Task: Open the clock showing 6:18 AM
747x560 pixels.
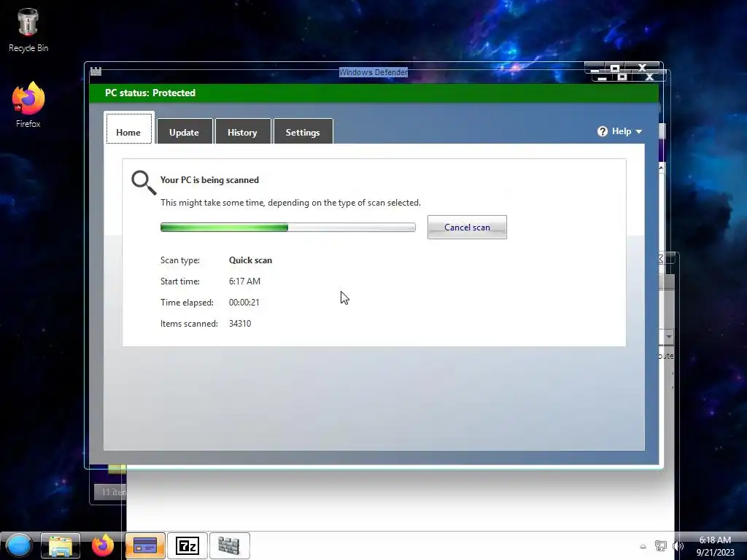Action: pyautogui.click(x=715, y=545)
